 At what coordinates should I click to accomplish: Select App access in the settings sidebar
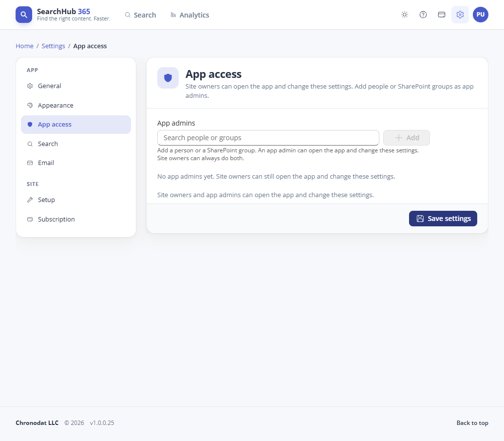(x=76, y=125)
